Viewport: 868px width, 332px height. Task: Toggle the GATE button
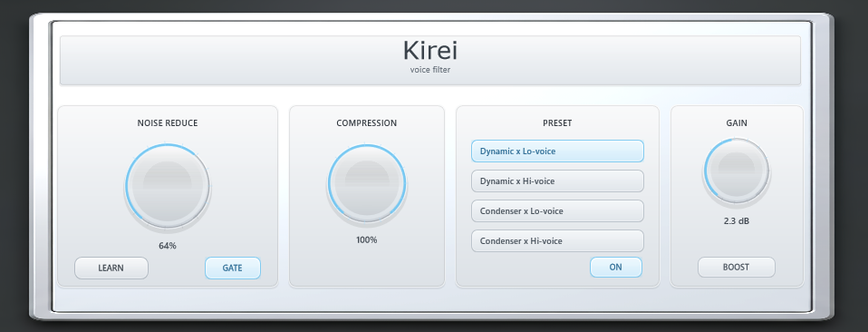coord(233,268)
